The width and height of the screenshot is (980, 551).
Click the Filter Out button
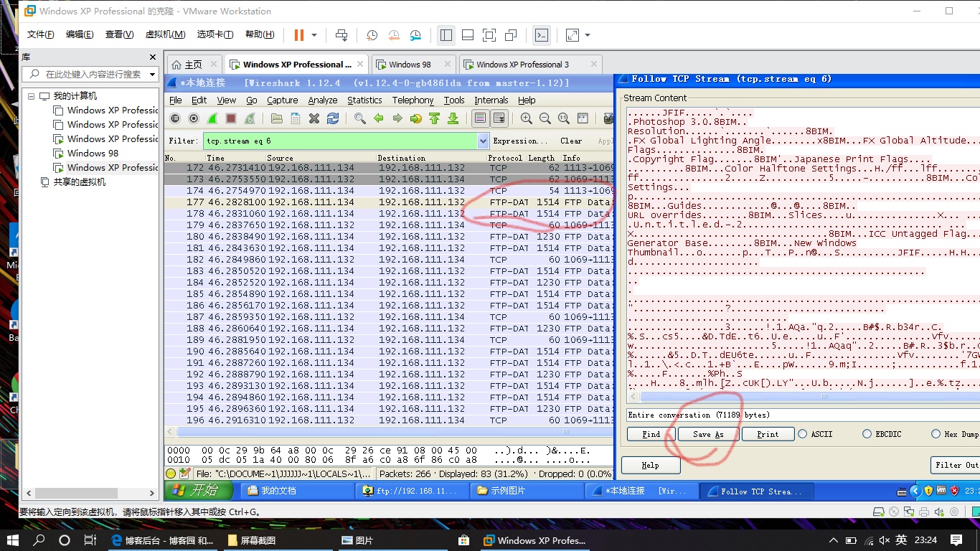[x=956, y=465]
